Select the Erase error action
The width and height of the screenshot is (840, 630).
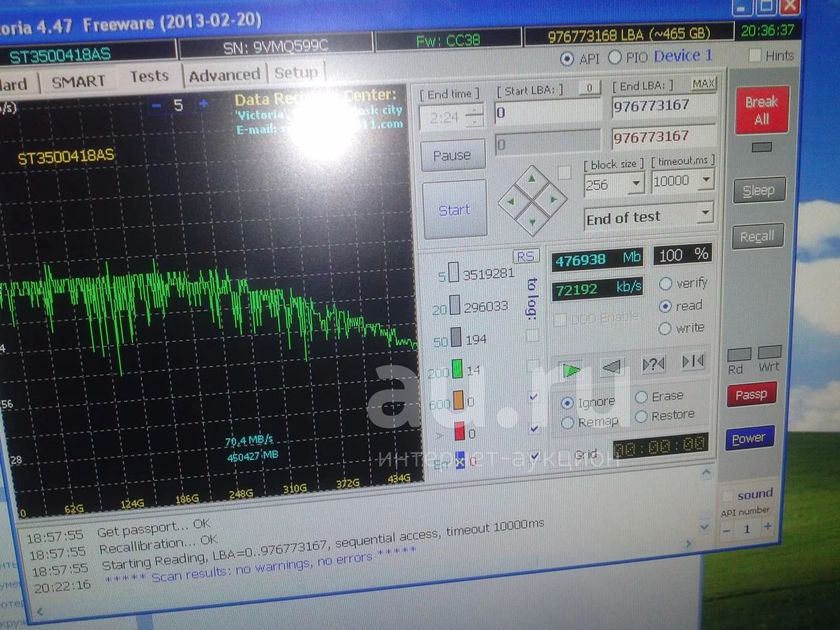click(x=641, y=397)
